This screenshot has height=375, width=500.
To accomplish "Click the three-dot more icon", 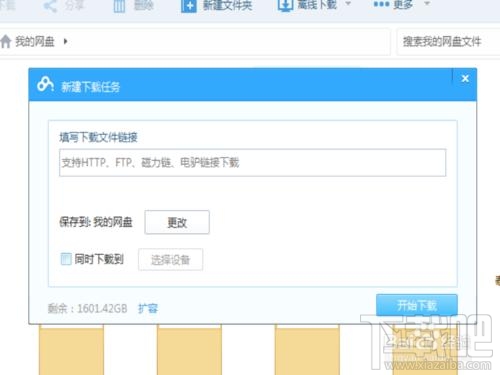I will click(381, 4).
